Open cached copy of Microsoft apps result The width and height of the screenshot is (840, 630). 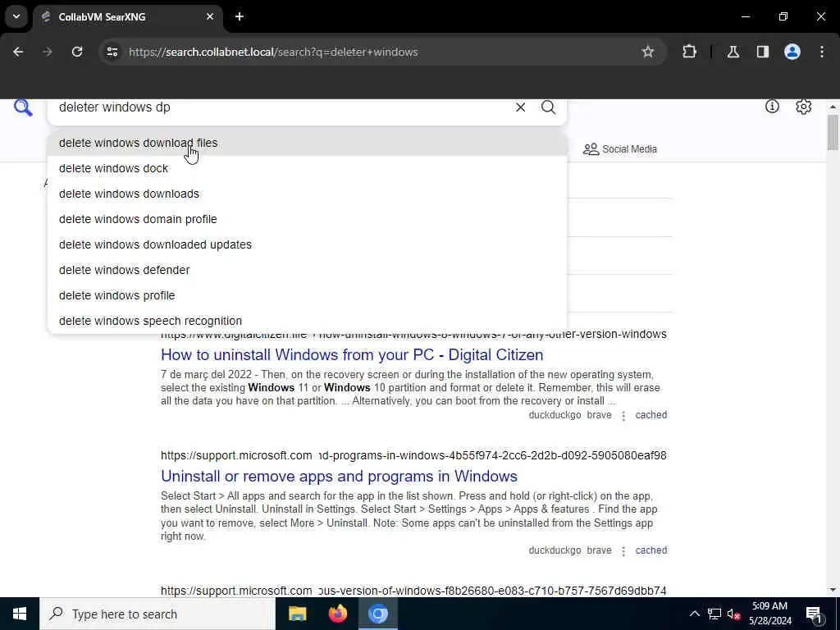[651, 550]
